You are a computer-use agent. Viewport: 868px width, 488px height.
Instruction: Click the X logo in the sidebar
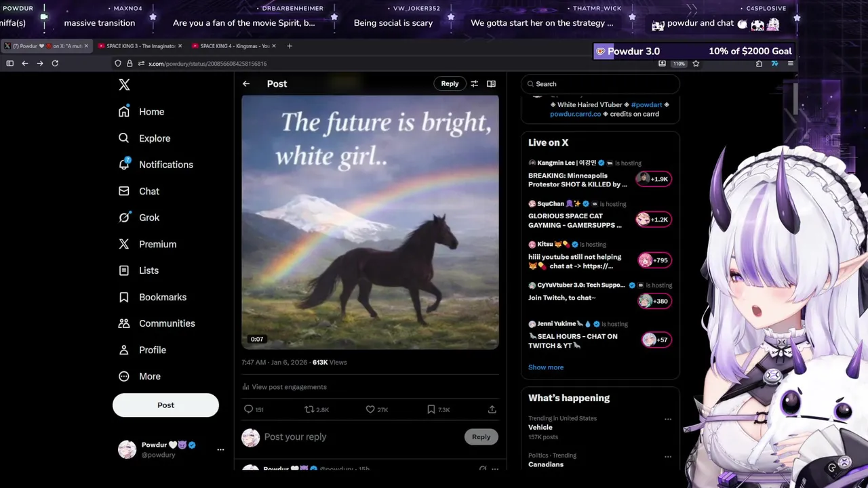(124, 85)
